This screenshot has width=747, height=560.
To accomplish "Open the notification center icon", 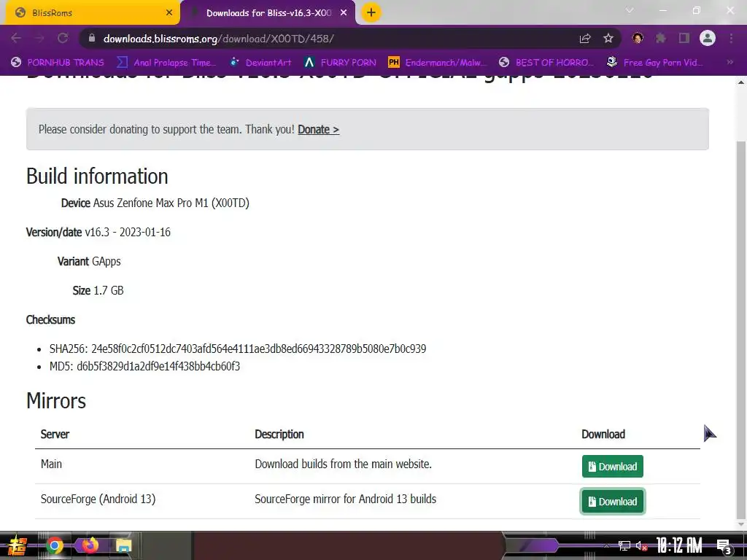I will (724, 545).
